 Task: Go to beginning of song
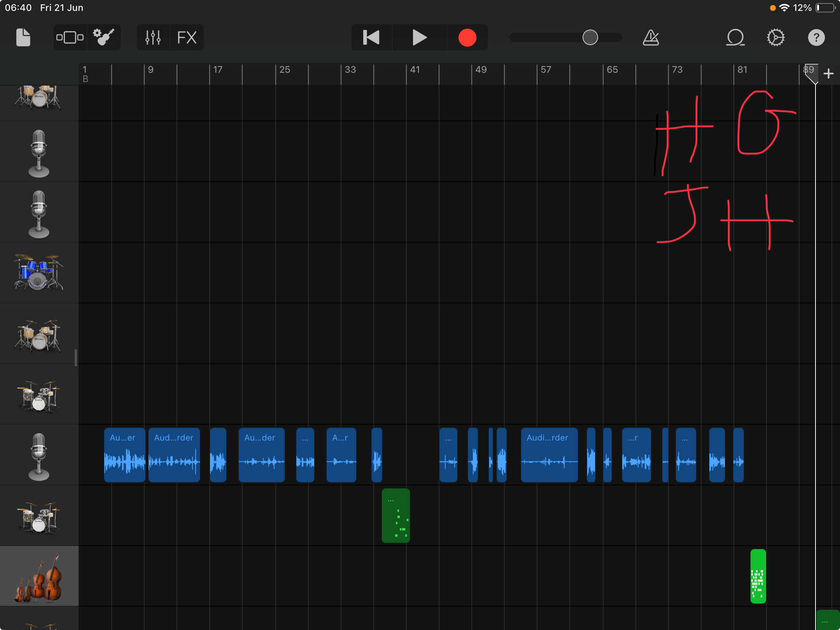pyautogui.click(x=371, y=38)
